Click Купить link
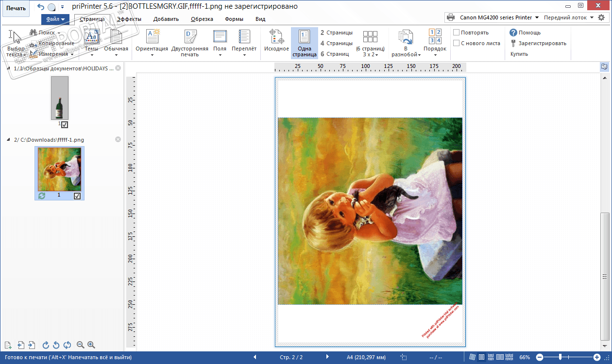Screen dimensions: 612x364 (519, 54)
